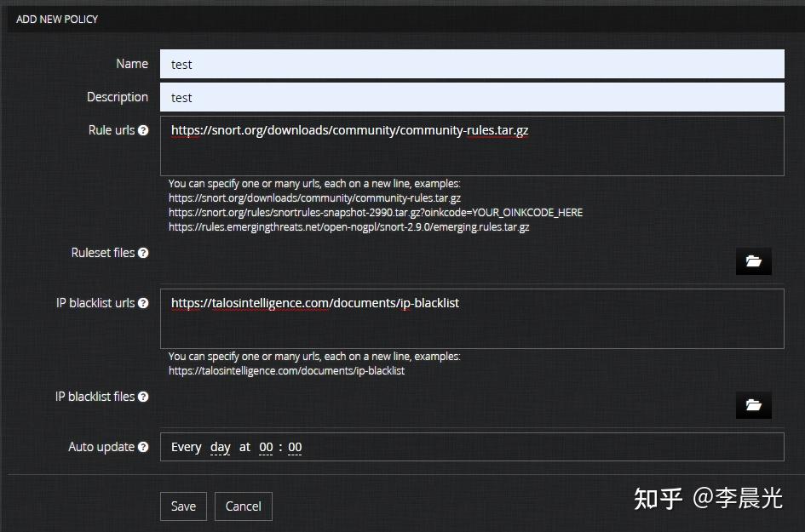Click the emerging.rules.tar.gz example URL
The height and width of the screenshot is (532, 805).
(x=349, y=226)
